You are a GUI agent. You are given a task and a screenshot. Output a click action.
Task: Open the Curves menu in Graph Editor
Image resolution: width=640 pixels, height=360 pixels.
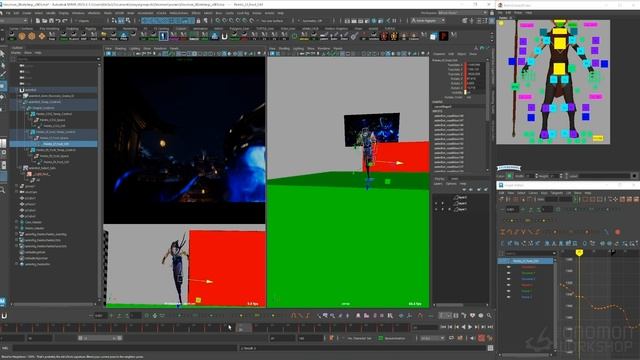click(533, 193)
